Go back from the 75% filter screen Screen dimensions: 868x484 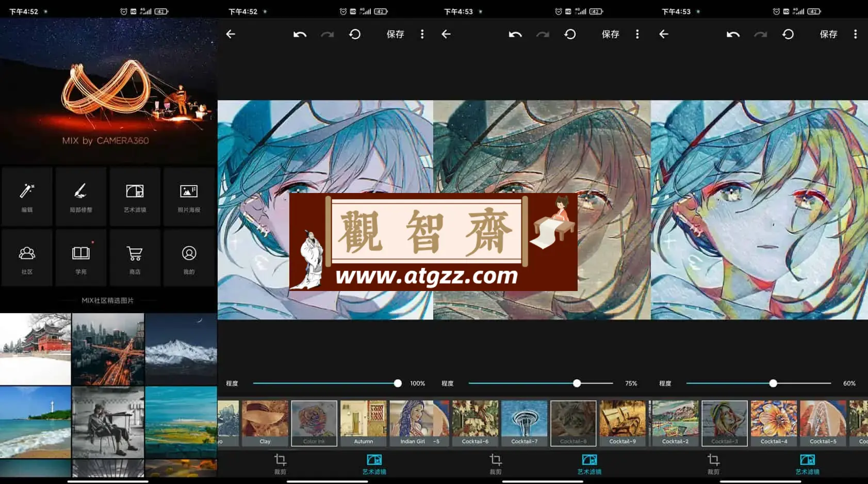click(x=446, y=34)
